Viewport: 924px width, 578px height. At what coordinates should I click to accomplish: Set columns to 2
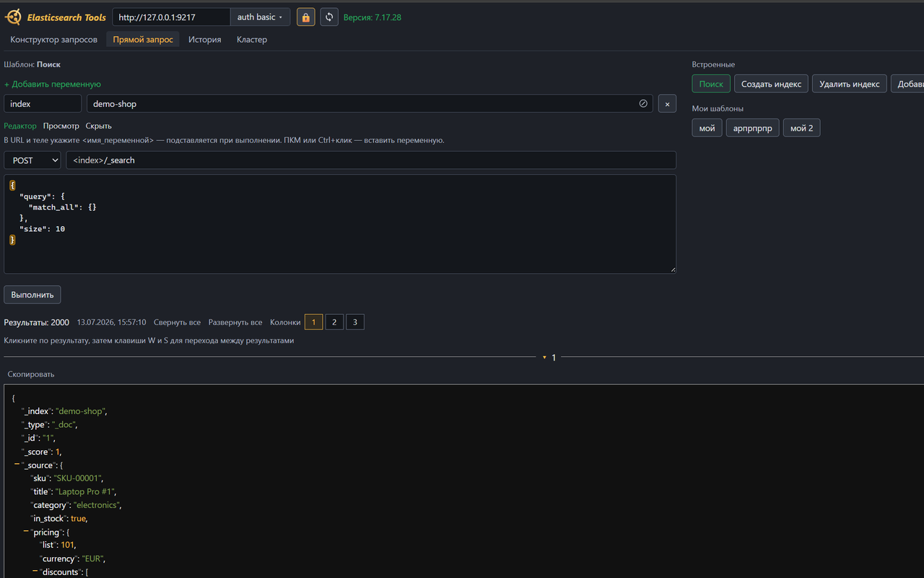(334, 322)
